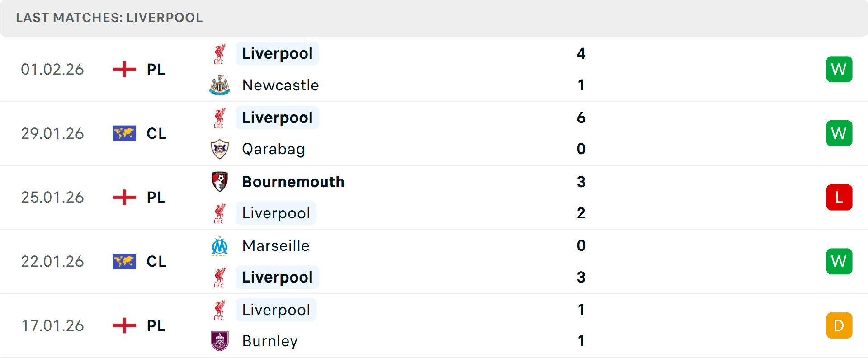868x358 pixels.
Task: Click the red L badge for Bournemouth match
Action: coord(839,197)
